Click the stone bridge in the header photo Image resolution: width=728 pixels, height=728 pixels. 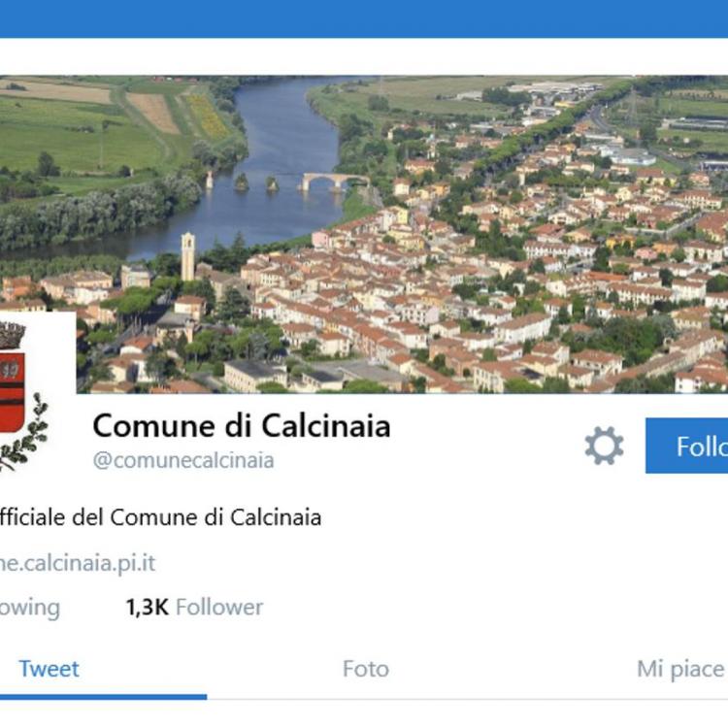334,182
